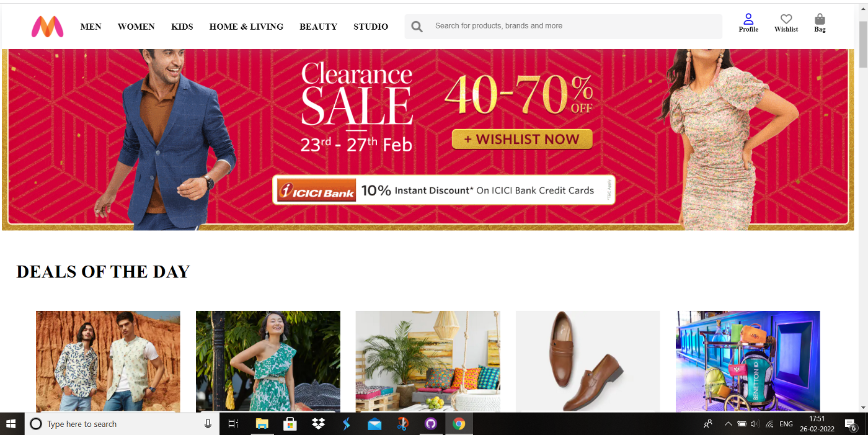Viewport: 868px width, 435px height.
Task: Click the Wishlist Now button
Action: (x=522, y=139)
